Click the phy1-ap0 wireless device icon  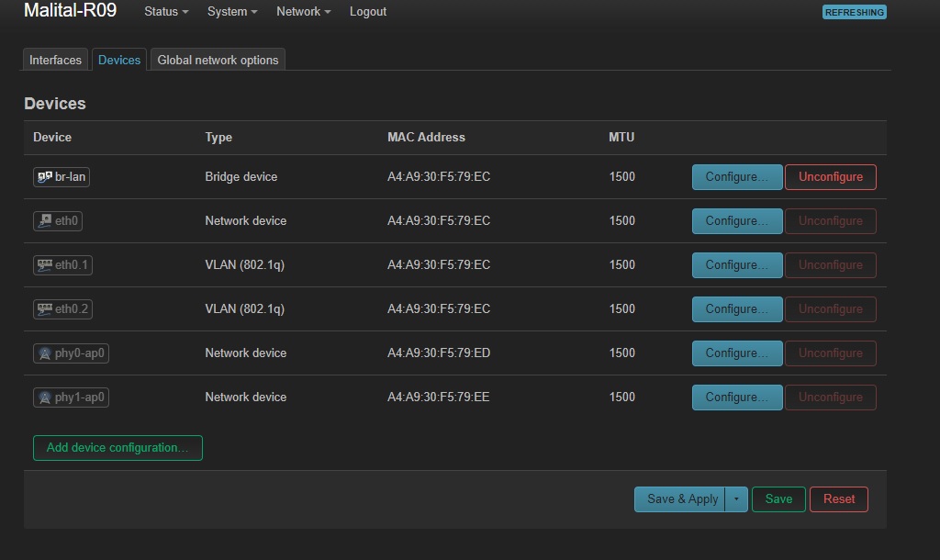(45, 397)
